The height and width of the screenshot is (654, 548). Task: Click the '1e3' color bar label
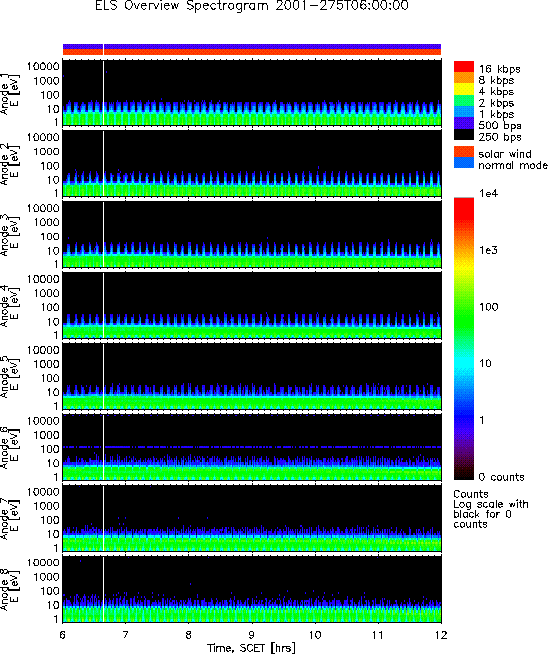tap(488, 250)
